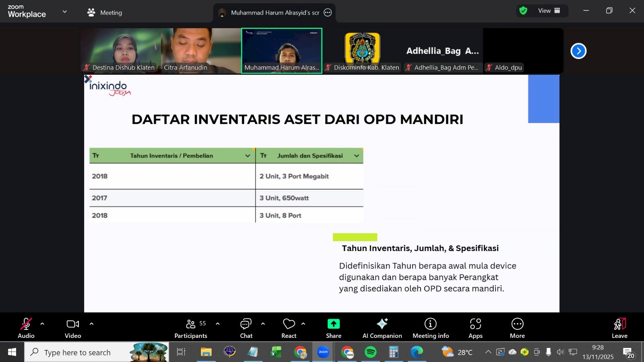This screenshot has width=644, height=362.
Task: Send a reaction using the React icon
Action: point(289,327)
